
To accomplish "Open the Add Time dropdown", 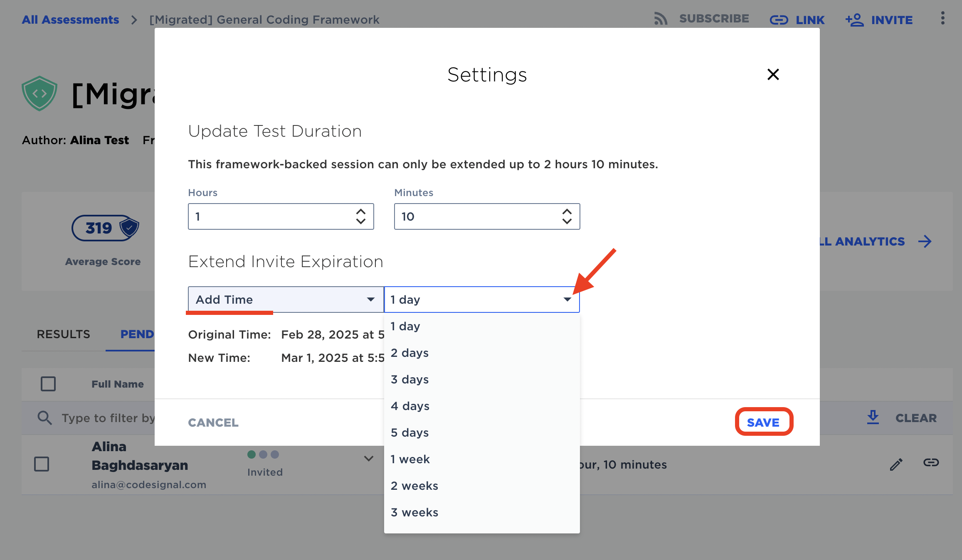I will [285, 300].
